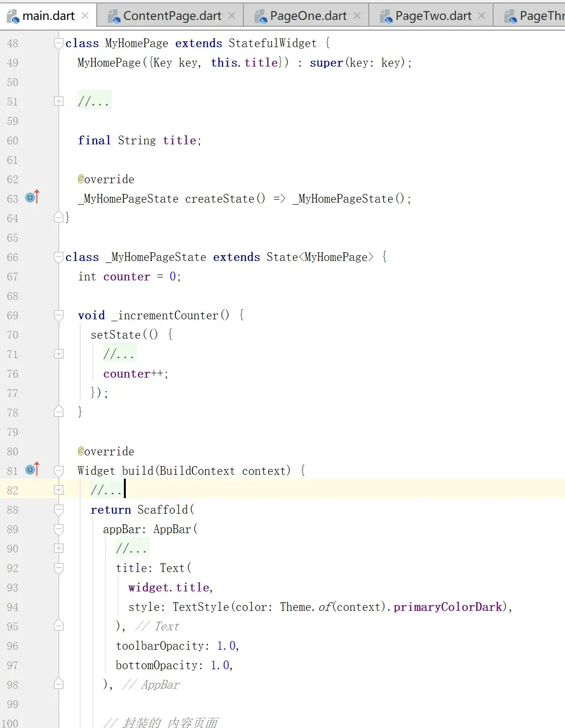Click the Chinese comment on line 100
Viewport: 565px width, 728px height.
point(161,723)
